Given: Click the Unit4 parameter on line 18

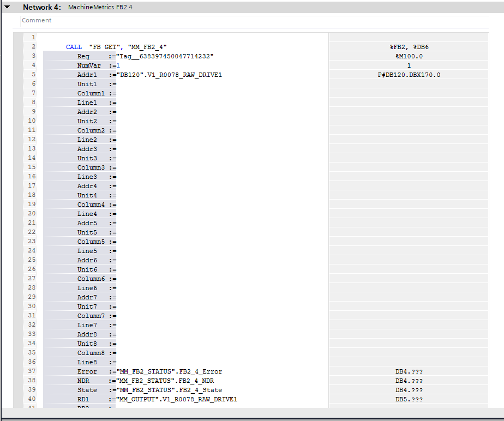Looking at the screenshot, I should pyautogui.click(x=87, y=195).
